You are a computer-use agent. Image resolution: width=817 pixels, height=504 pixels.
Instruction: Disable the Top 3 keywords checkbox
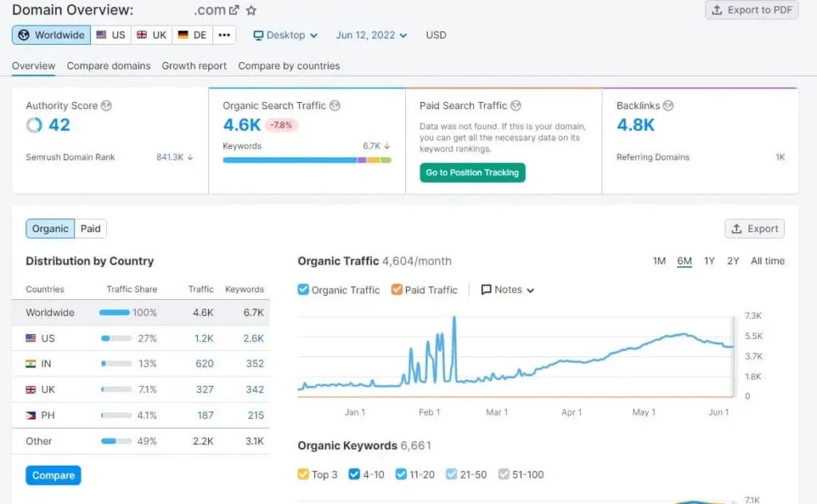tap(303, 474)
